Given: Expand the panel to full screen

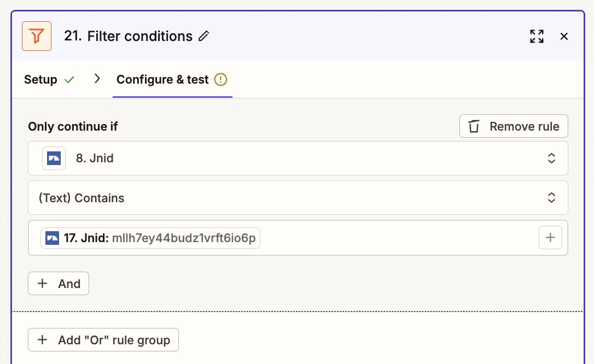Looking at the screenshot, I should tap(537, 37).
